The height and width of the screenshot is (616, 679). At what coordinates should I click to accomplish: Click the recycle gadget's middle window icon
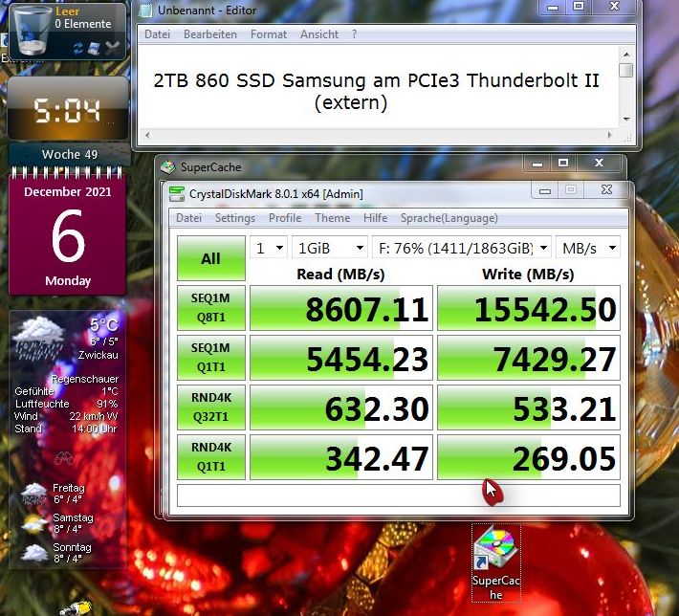94,48
